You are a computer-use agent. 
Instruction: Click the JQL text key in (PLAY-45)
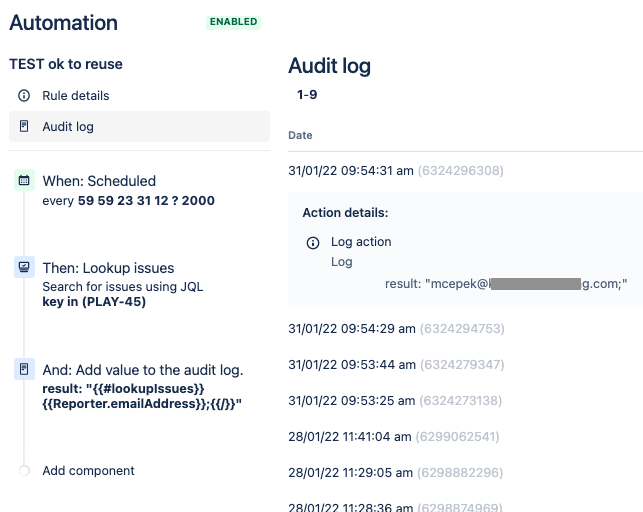pos(94,302)
